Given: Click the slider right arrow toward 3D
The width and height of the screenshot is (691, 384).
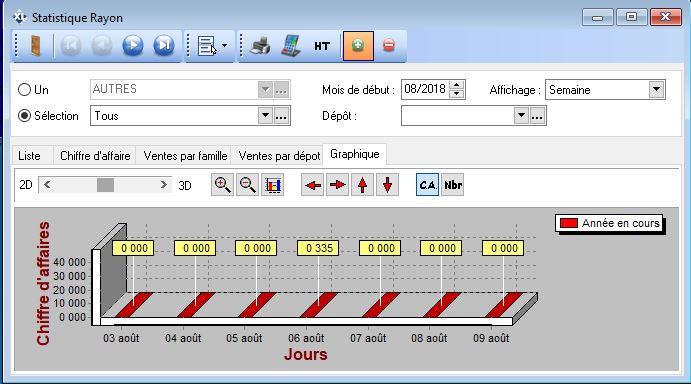Looking at the screenshot, I should coord(164,185).
